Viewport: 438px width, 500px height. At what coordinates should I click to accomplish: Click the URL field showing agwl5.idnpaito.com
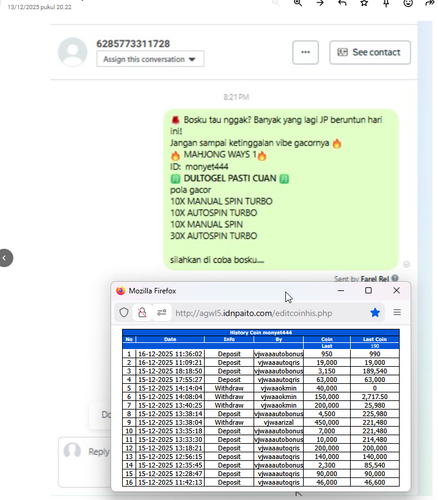pyautogui.click(x=253, y=313)
